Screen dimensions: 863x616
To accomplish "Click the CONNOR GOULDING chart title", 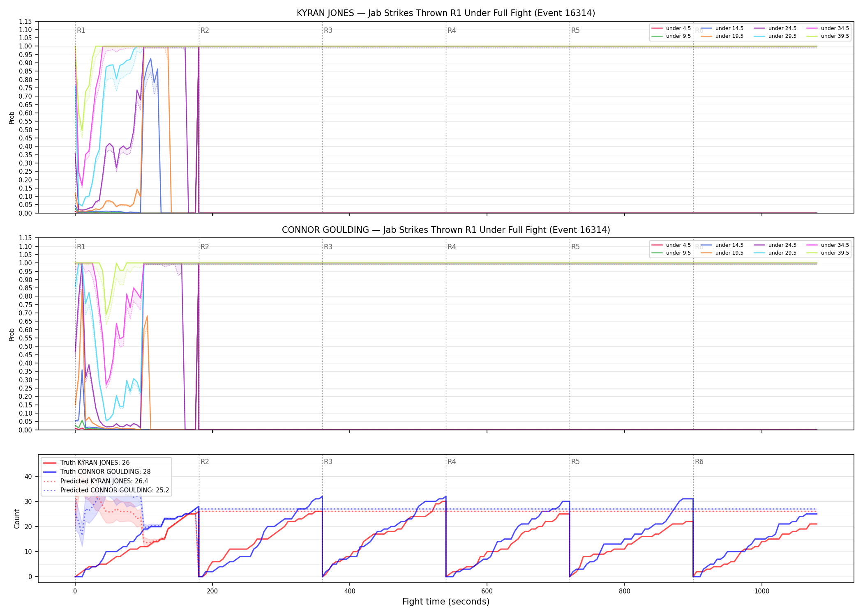I will click(x=446, y=230).
